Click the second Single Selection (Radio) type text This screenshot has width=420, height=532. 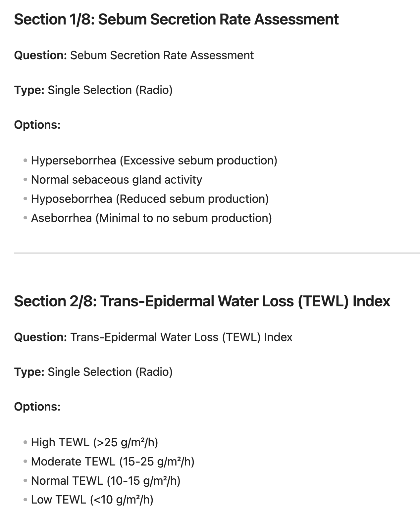tap(110, 372)
